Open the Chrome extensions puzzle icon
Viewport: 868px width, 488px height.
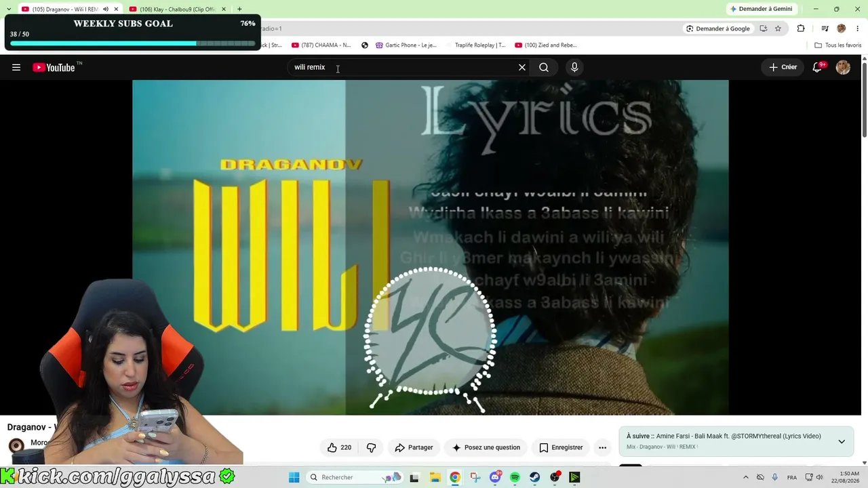pyautogui.click(x=801, y=28)
